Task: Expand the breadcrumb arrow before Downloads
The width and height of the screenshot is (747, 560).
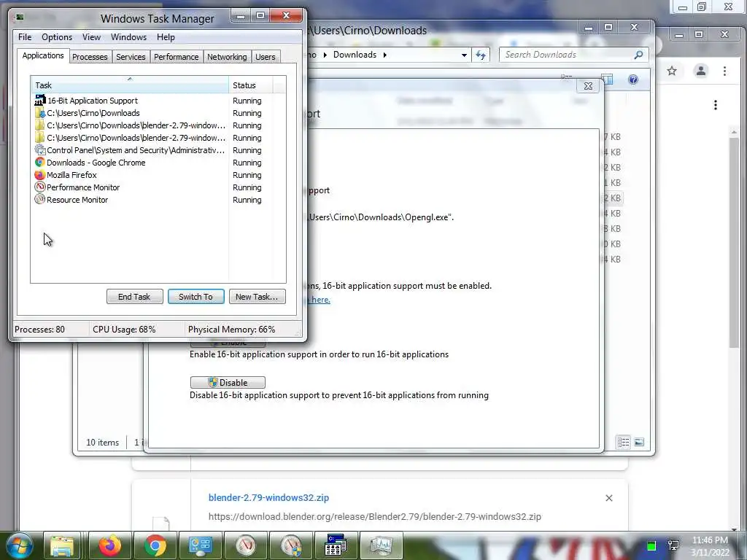Action: (x=325, y=55)
